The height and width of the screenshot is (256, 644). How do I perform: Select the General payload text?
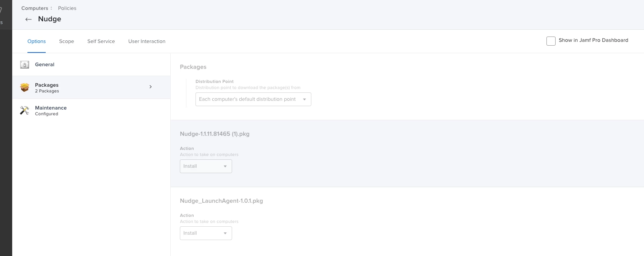45,65
